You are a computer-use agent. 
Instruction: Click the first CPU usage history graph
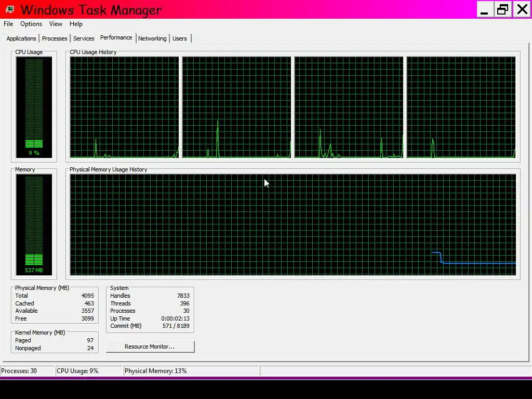[x=125, y=107]
